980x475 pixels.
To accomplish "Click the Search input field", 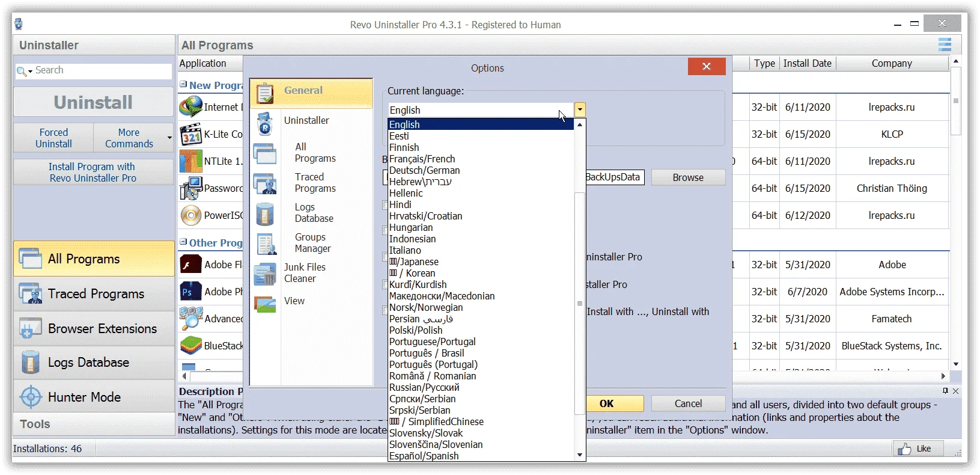I will point(102,70).
